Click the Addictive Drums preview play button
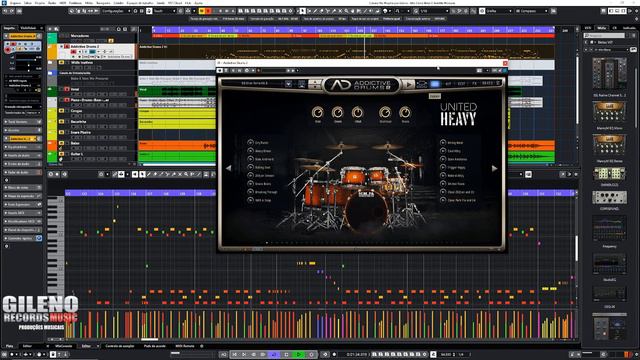 click(x=408, y=84)
